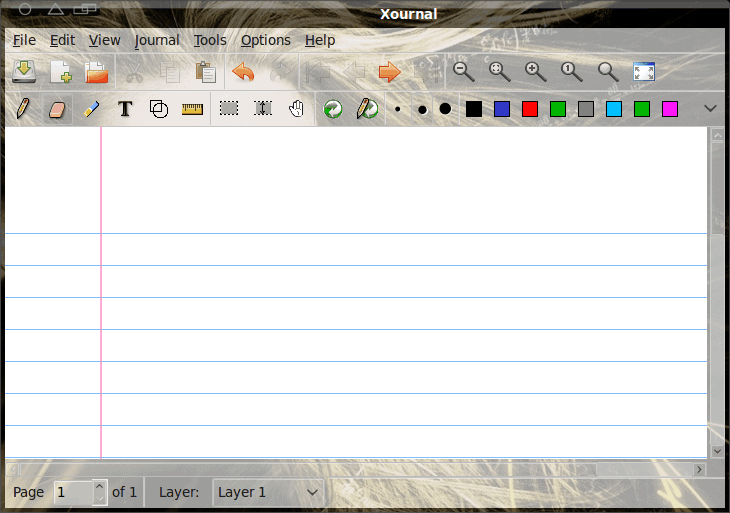
Task: Open the Tools menu
Action: 210,40
